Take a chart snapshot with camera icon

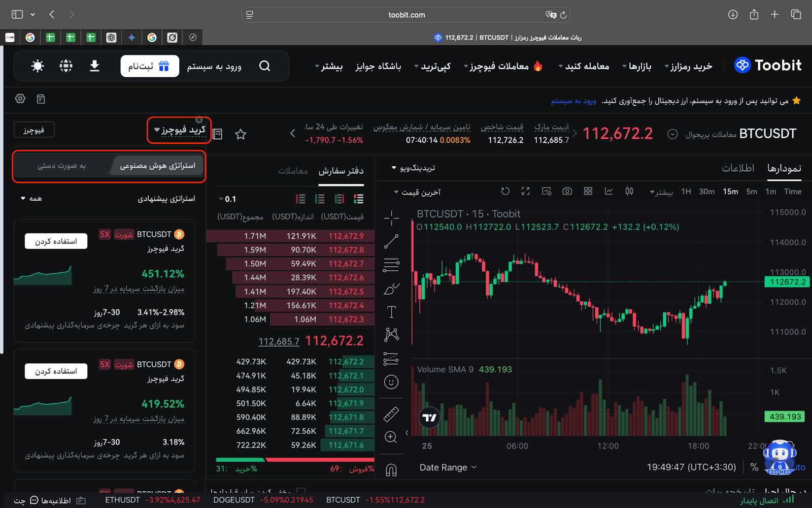click(567, 192)
